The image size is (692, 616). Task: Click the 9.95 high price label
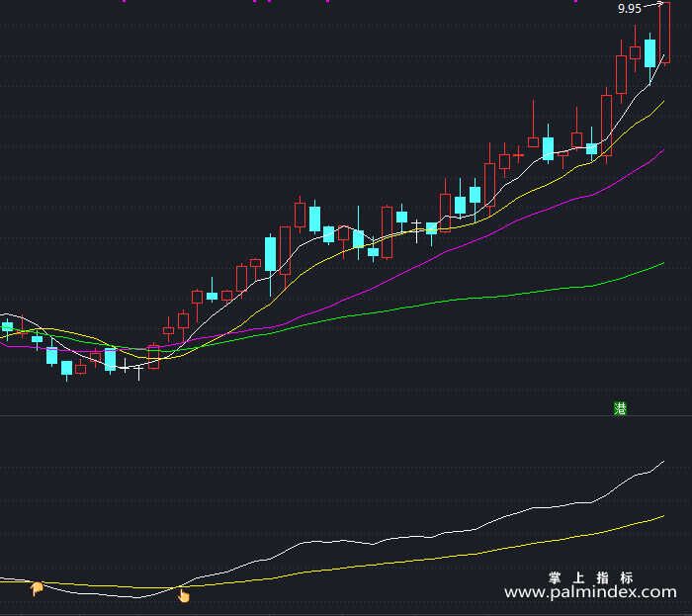coord(630,9)
